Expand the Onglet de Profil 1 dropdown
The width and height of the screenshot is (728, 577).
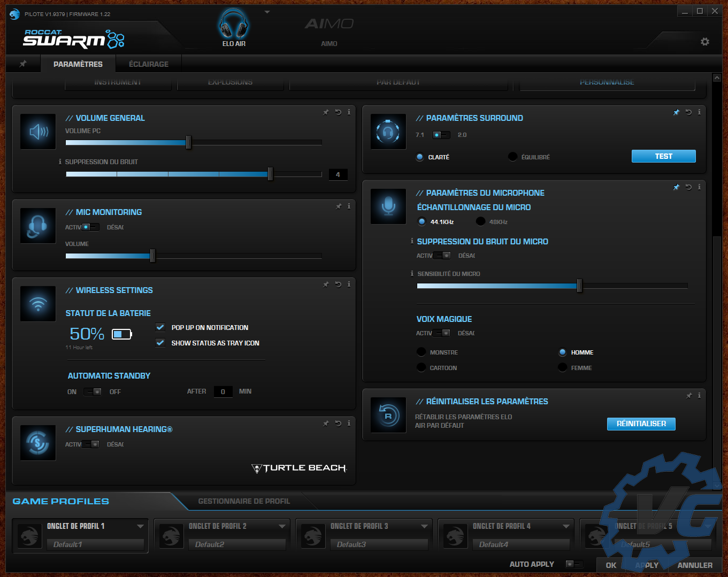140,526
